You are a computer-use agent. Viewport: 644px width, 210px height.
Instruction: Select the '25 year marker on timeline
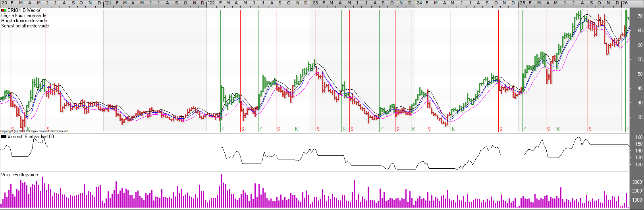tap(522, 3)
